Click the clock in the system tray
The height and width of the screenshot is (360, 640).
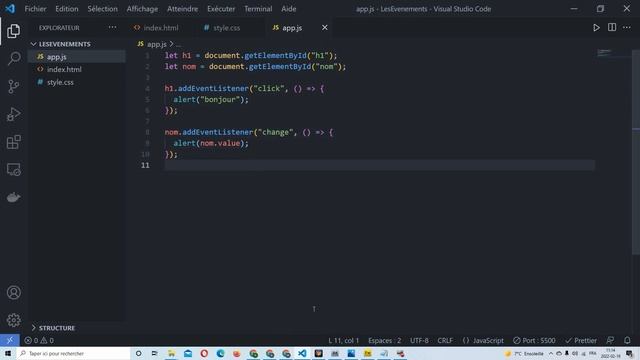coord(611,353)
